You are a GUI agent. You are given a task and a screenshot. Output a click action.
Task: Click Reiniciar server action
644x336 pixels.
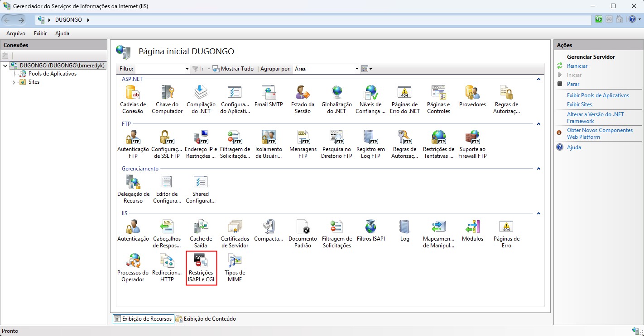577,66
